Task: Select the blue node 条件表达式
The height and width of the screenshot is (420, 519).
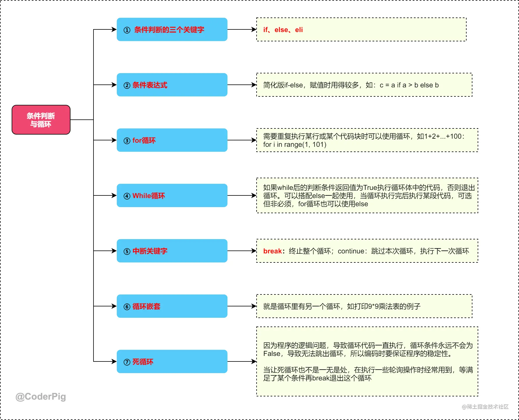Action: tap(172, 85)
